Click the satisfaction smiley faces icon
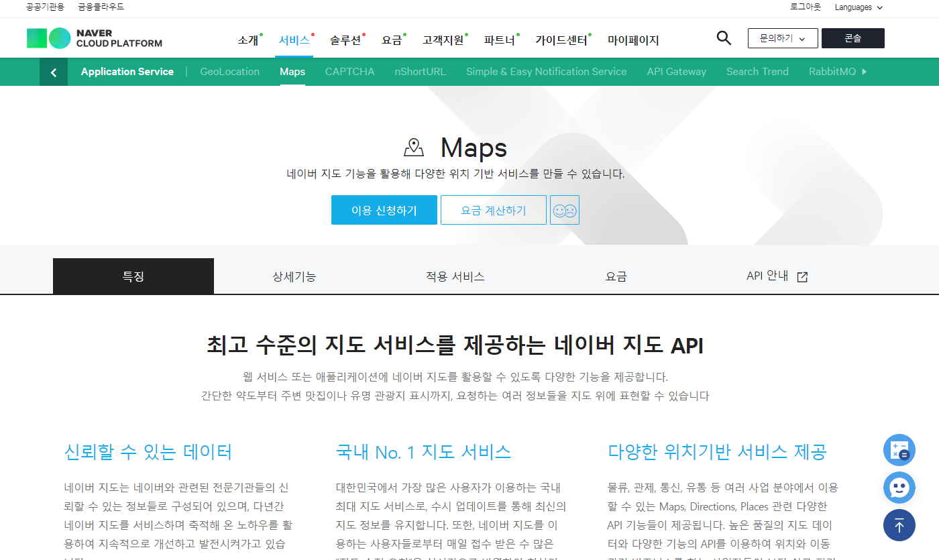 [x=565, y=210]
